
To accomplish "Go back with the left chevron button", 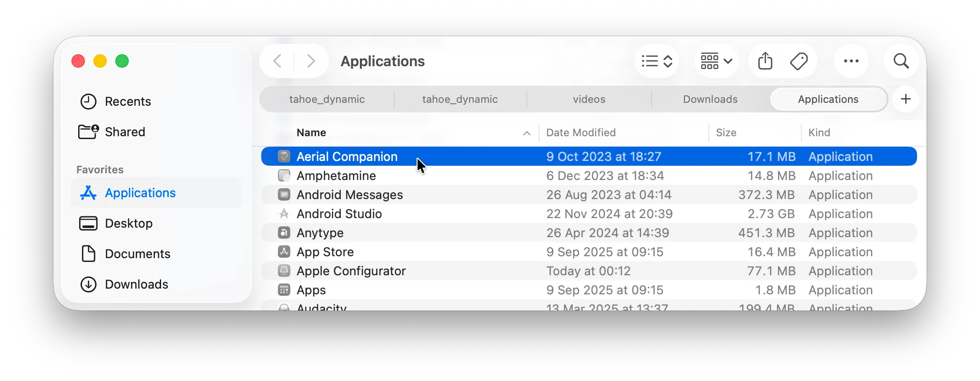I will (x=277, y=61).
